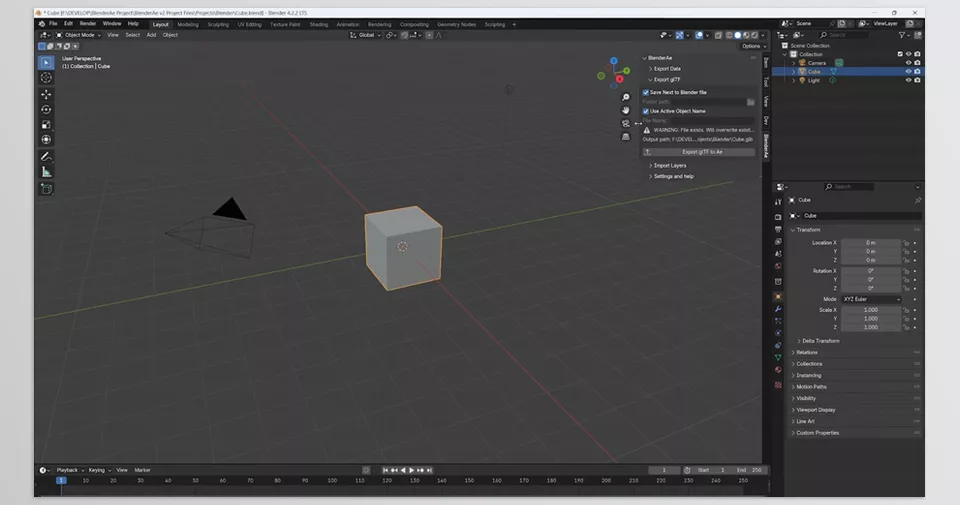Image resolution: width=960 pixels, height=505 pixels.
Task: Open the Blender logo menu
Action: point(42,24)
